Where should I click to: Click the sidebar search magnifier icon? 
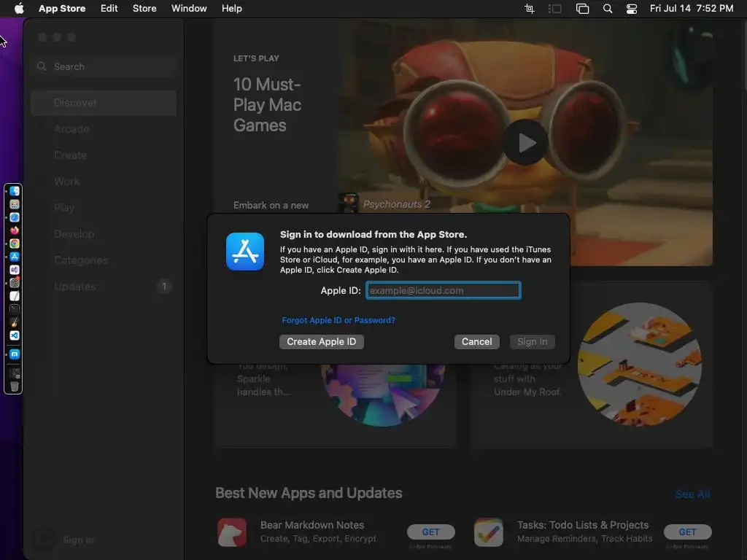point(42,66)
